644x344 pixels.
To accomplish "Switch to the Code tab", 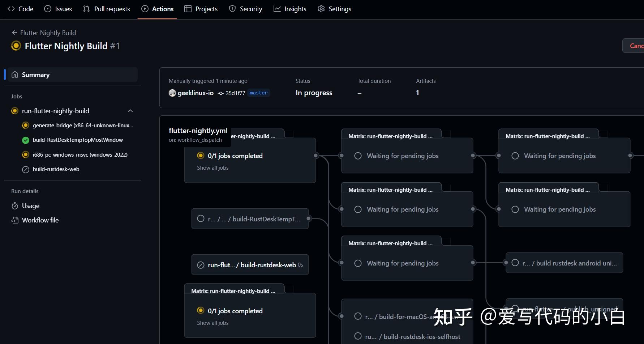I will [x=20, y=8].
